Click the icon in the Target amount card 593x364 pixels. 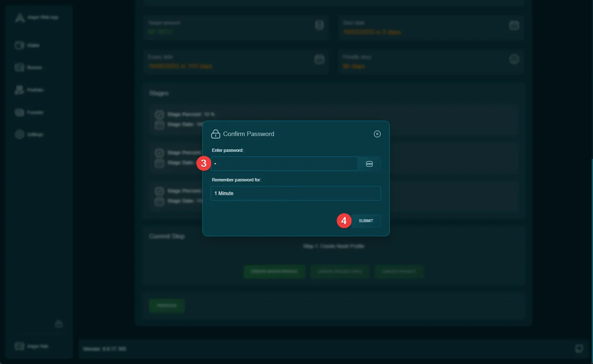point(319,25)
